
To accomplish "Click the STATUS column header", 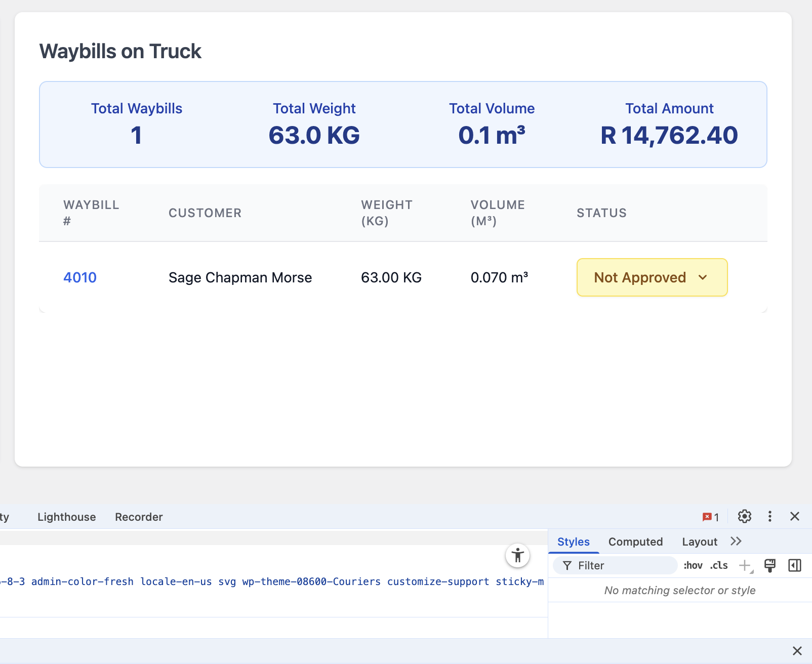I will [x=601, y=213].
